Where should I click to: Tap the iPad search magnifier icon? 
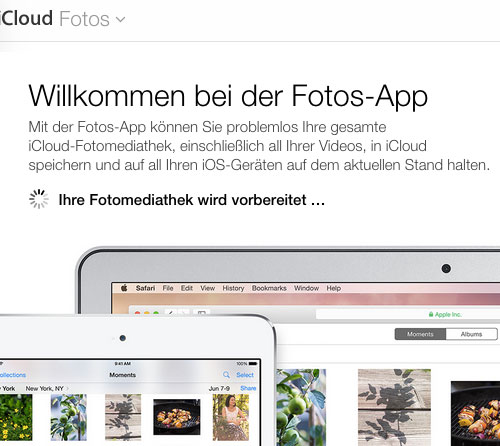tap(226, 375)
